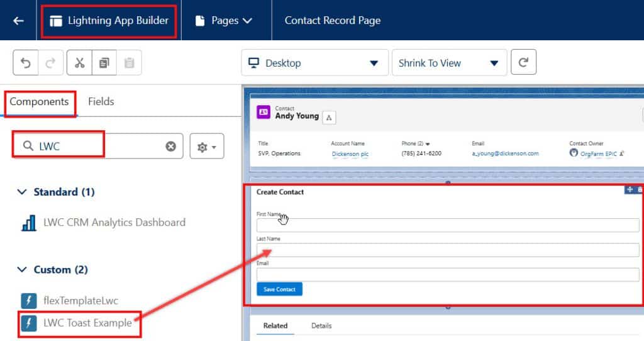Switch to the Components tab
Viewport: 644px width, 341px height.
pyautogui.click(x=40, y=102)
